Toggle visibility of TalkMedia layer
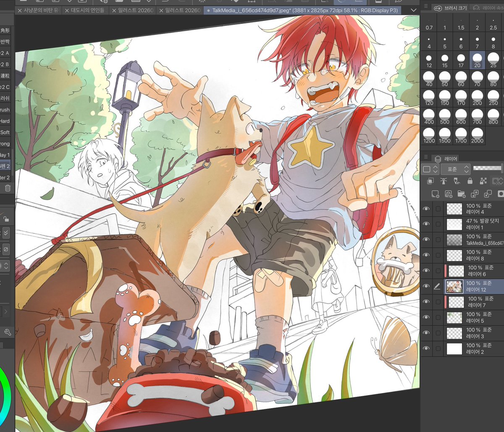Screen dimensions: 504x432 coord(427,240)
